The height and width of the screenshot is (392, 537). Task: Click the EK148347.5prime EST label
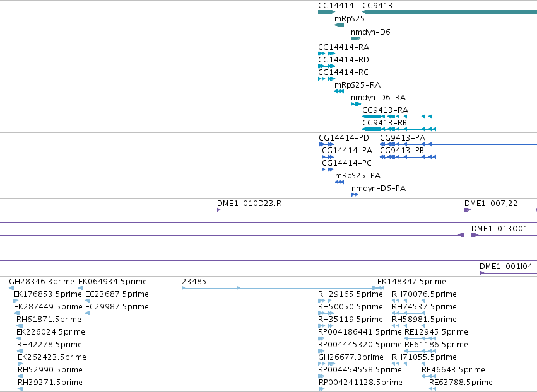411,282
